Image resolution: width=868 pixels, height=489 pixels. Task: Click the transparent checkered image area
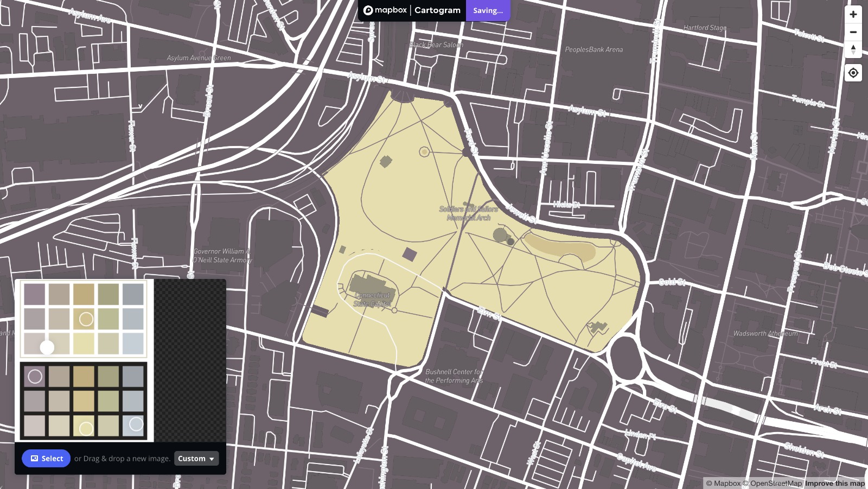tap(190, 358)
